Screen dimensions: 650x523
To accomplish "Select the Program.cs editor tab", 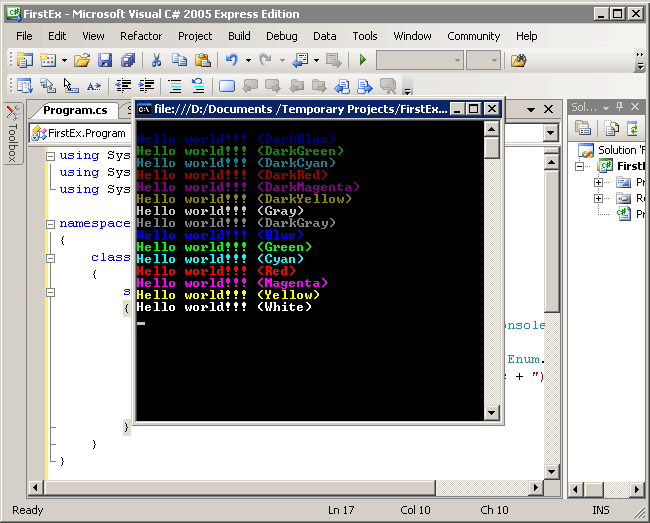I will (x=75, y=110).
